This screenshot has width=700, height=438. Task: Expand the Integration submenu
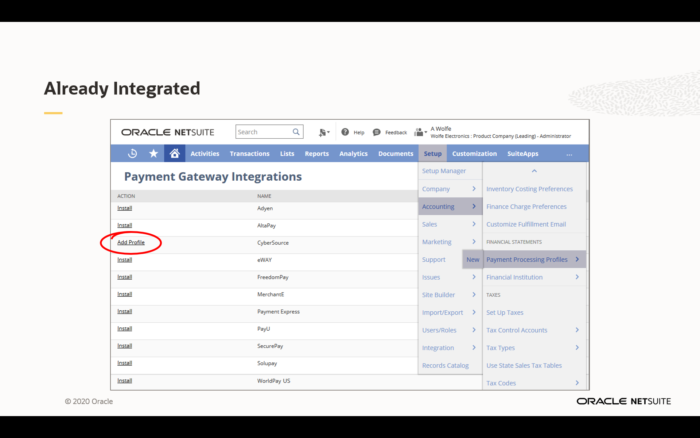(450, 348)
